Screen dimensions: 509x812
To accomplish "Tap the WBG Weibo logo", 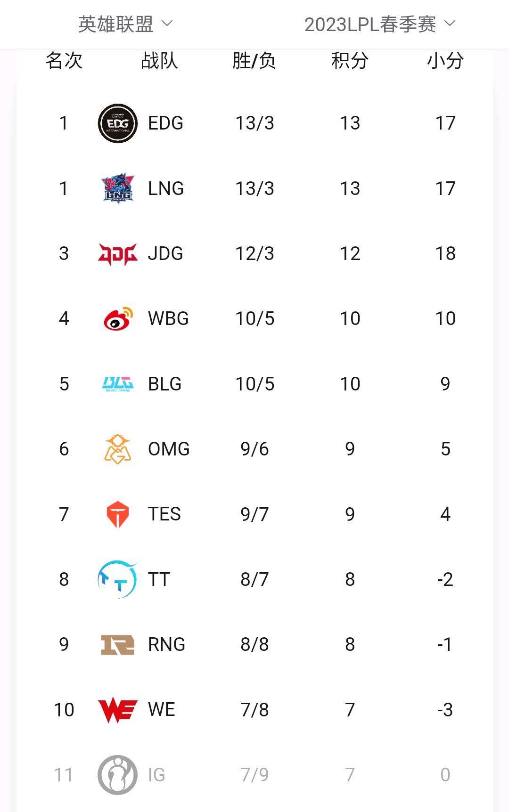I will 118,318.
